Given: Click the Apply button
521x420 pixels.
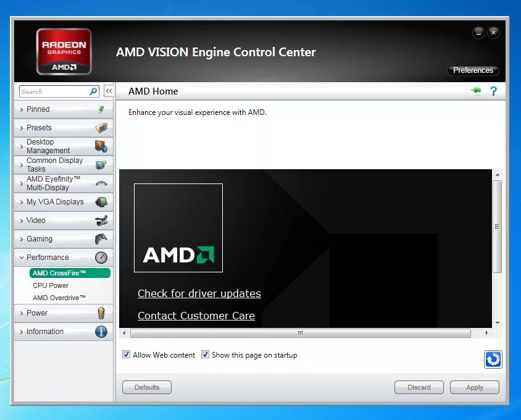Looking at the screenshot, I should point(475,387).
